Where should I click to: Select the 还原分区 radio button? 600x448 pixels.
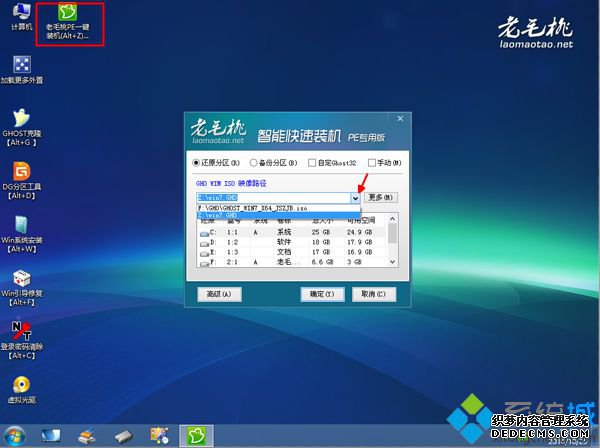click(x=197, y=162)
